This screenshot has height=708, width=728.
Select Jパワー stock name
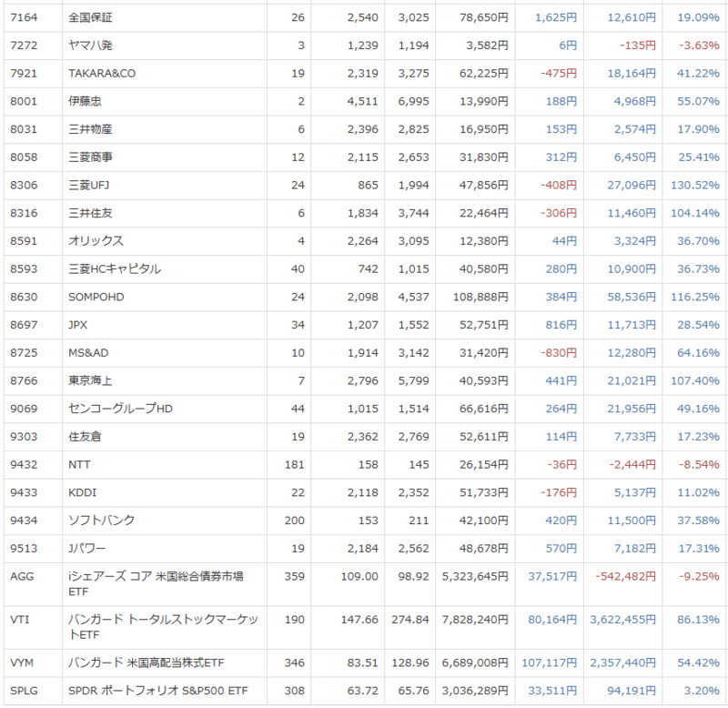click(x=86, y=549)
